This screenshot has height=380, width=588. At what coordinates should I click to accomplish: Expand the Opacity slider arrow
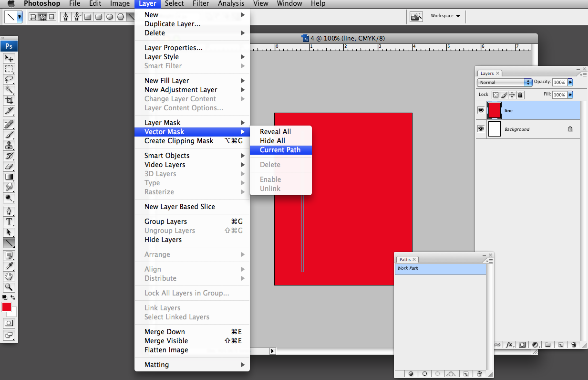tap(570, 82)
